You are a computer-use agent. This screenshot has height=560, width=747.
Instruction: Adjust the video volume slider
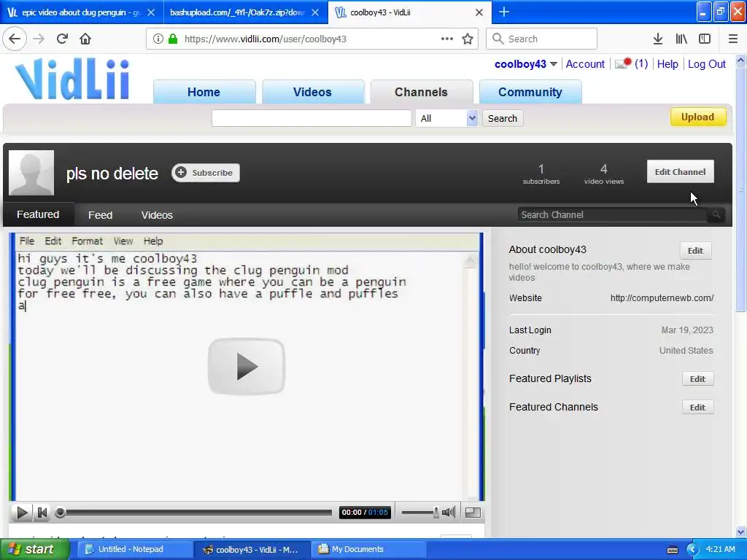[x=420, y=513]
